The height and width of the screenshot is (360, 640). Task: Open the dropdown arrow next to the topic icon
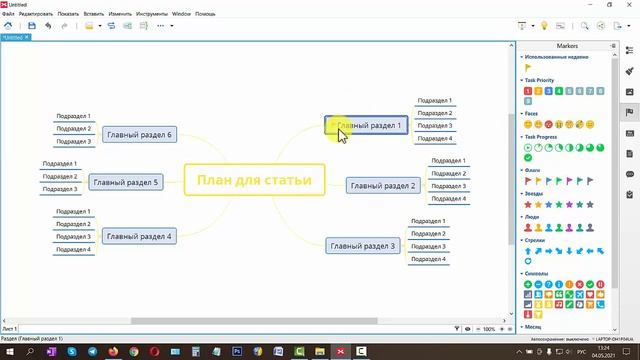pyautogui.click(x=100, y=26)
